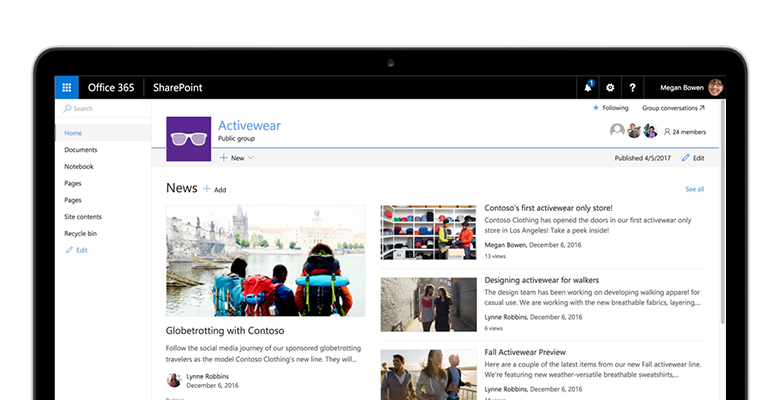Image resolution: width=782 pixels, height=400 pixels.
Task: Click the Megan Bowen name in header
Action: tap(682, 88)
